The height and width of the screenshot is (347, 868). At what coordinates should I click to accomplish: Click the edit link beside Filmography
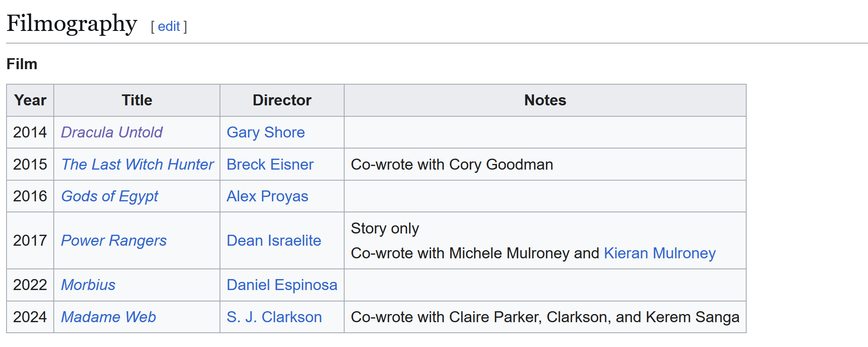click(x=169, y=26)
